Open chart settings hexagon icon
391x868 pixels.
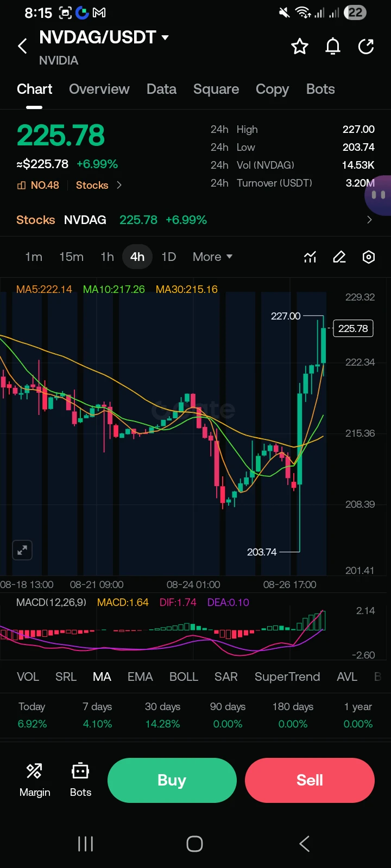pyautogui.click(x=369, y=257)
